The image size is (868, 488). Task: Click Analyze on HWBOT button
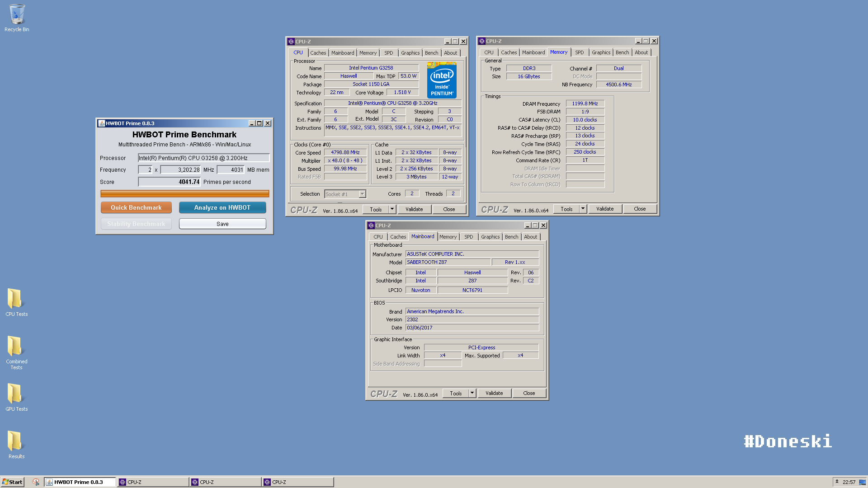[x=222, y=207]
